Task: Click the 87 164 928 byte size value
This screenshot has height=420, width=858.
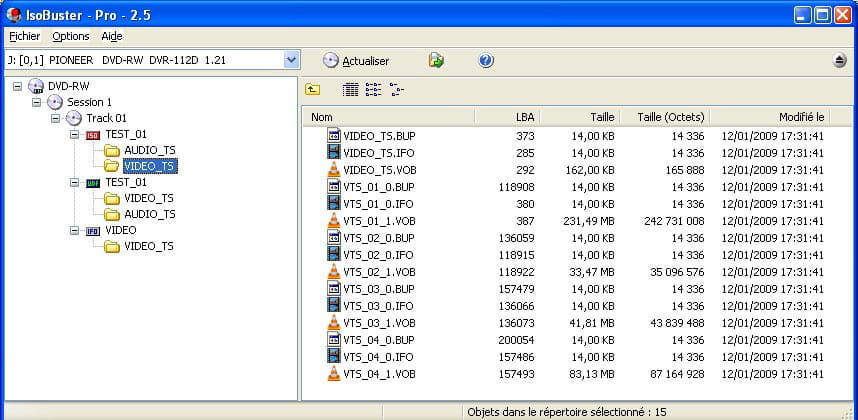Action: (x=677, y=375)
